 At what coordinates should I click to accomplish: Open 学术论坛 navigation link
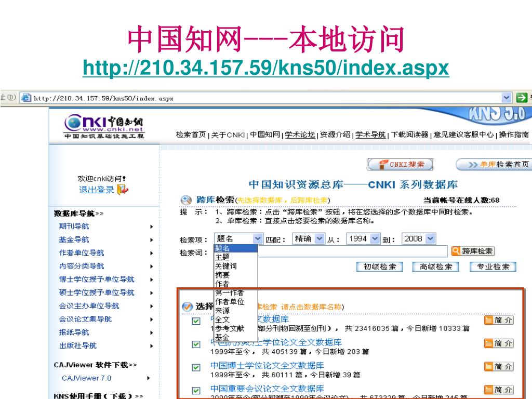coord(300,135)
